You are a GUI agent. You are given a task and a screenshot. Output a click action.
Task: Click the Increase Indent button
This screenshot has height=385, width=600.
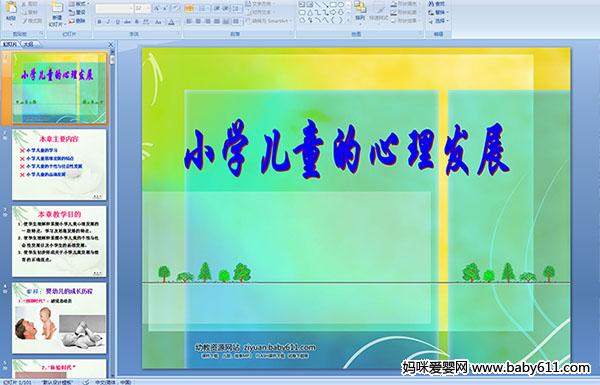(226, 8)
